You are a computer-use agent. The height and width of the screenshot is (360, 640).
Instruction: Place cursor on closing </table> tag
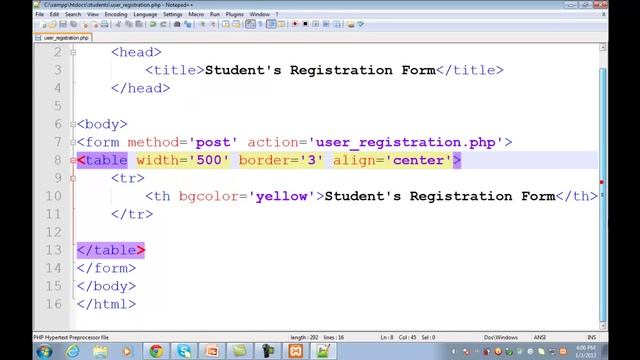(x=111, y=250)
